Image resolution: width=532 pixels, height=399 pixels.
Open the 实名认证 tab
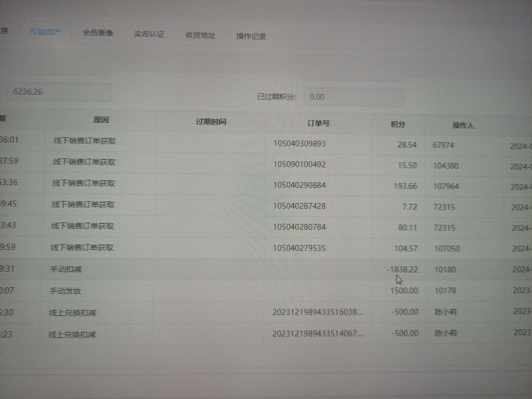click(149, 34)
